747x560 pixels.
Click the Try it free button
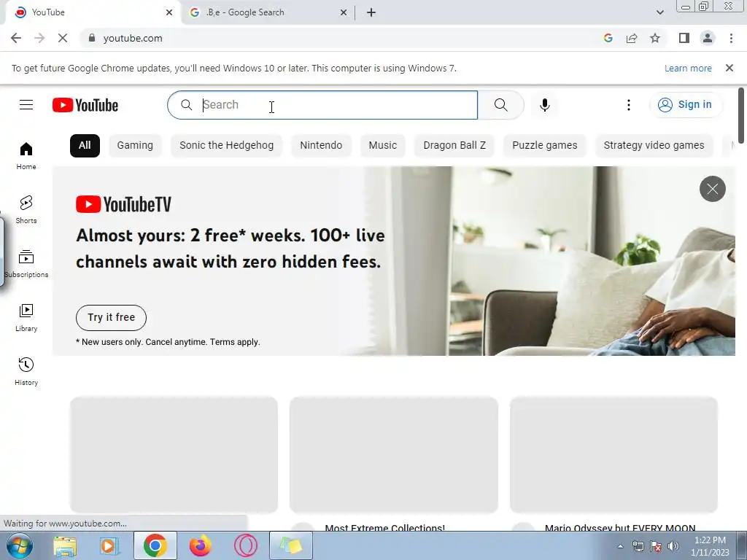111,318
